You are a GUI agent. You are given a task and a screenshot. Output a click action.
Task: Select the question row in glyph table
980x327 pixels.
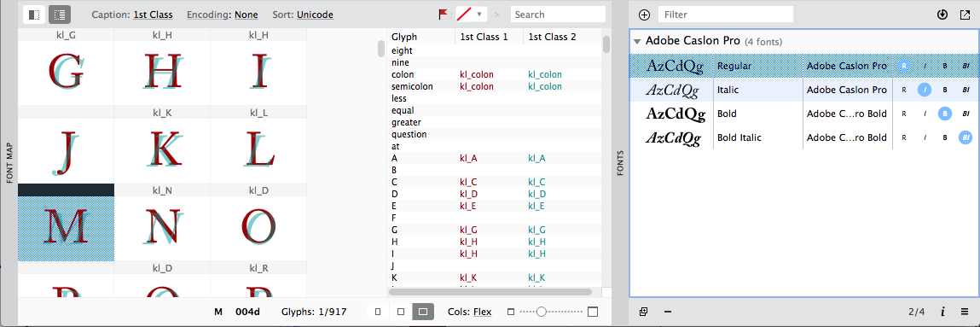point(494,134)
